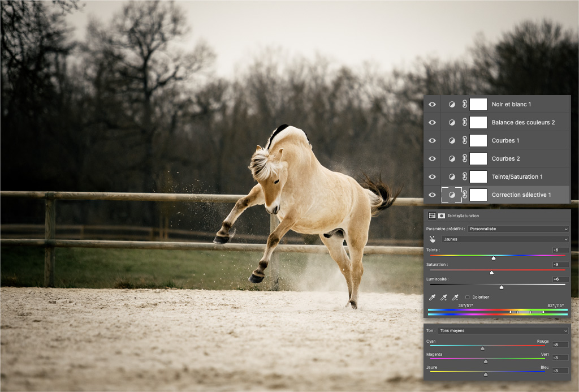Click the Magenta/Vert value field
Viewport: 579px width, 392px height.
tap(560, 357)
